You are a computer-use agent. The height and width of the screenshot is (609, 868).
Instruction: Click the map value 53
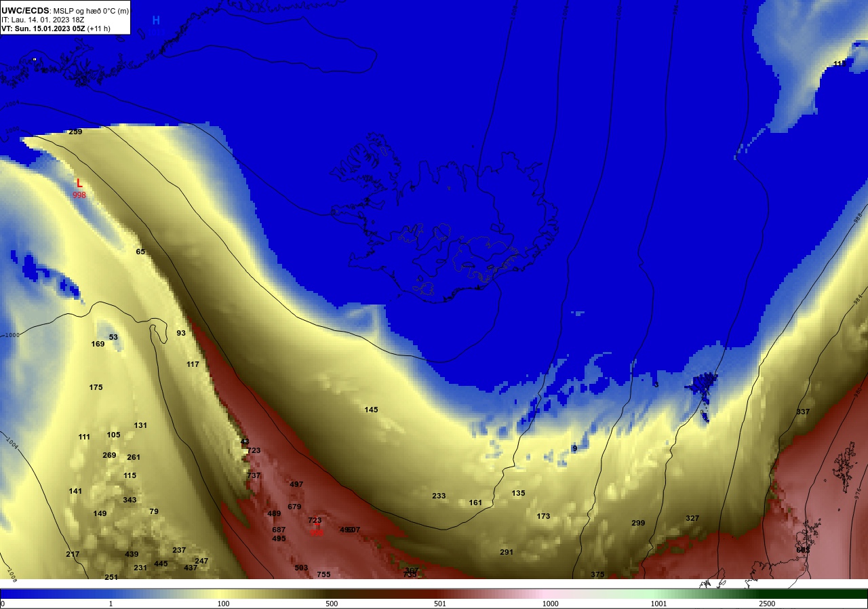(113, 337)
